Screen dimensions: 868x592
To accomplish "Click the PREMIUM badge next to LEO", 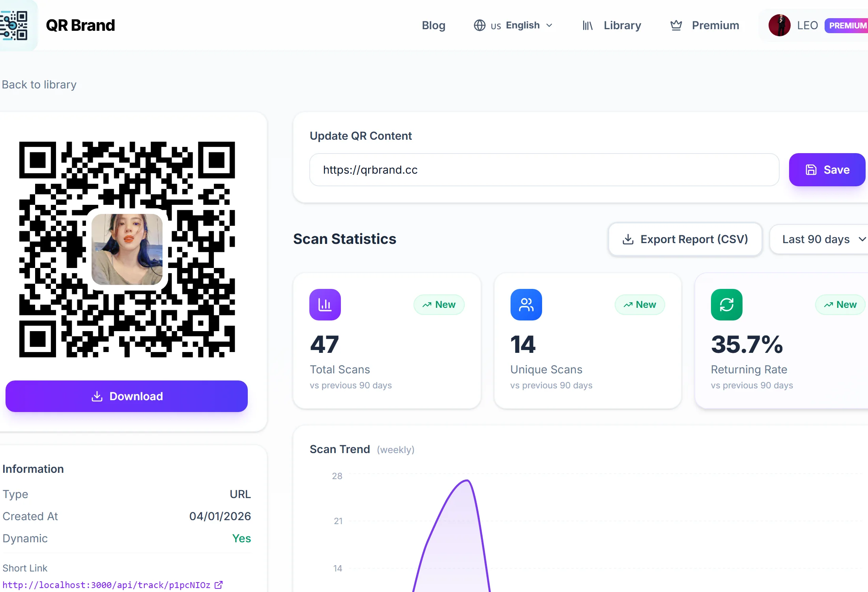I will (x=847, y=25).
